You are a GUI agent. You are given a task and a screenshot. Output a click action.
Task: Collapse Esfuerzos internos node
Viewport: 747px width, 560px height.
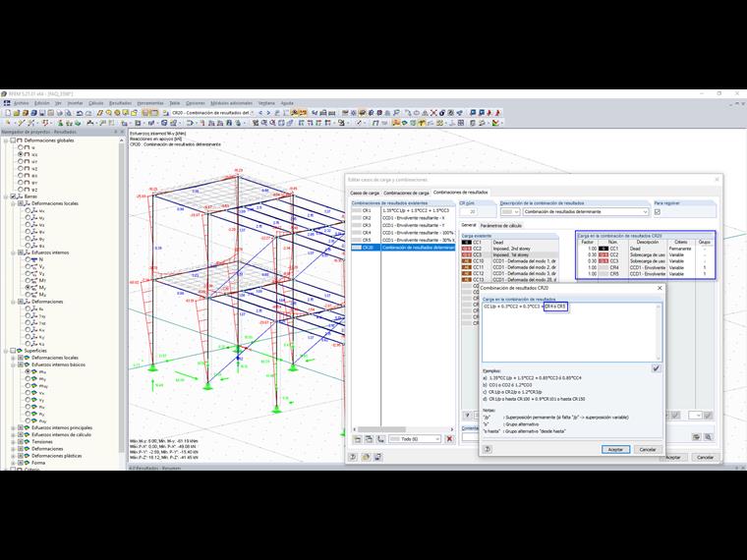coord(14,252)
